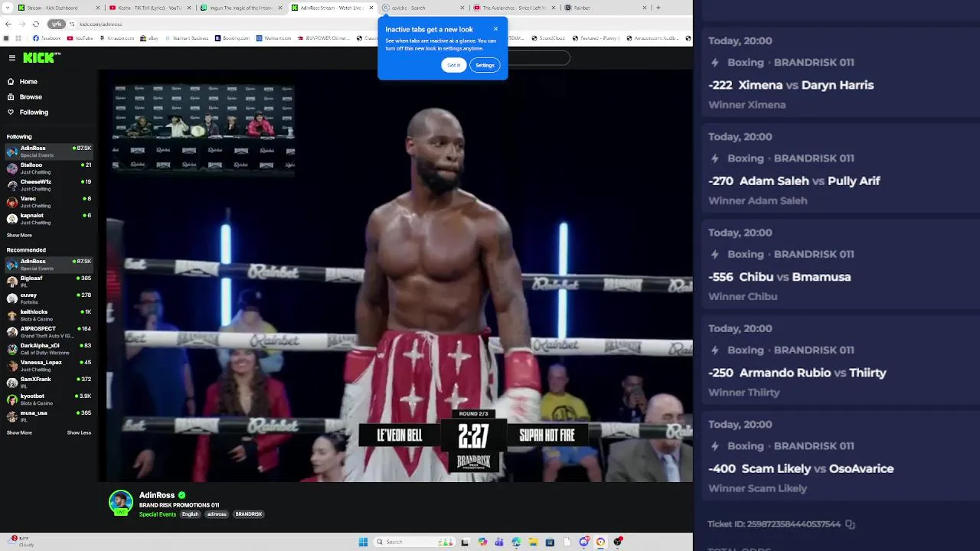The width and height of the screenshot is (980, 551).
Task: Select the adinross stream tag
Action: 217,514
